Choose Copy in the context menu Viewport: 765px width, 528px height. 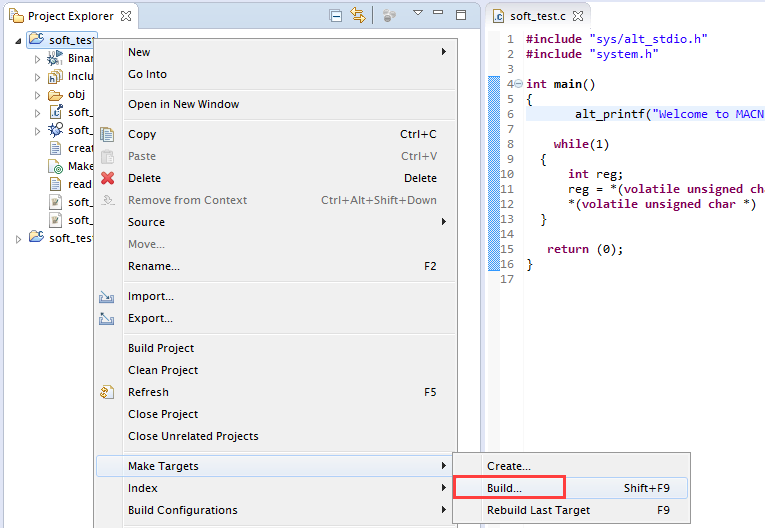coord(276,134)
